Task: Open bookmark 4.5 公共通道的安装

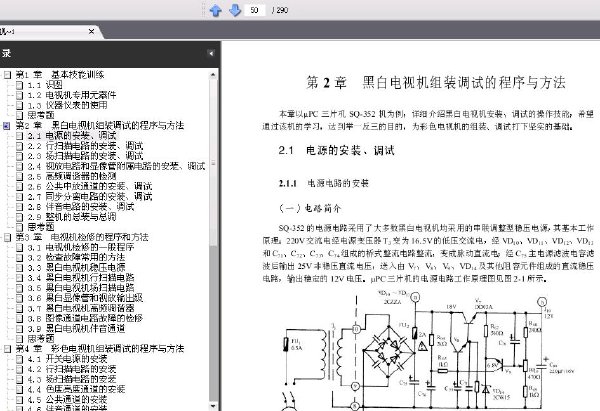Action: pos(67,400)
